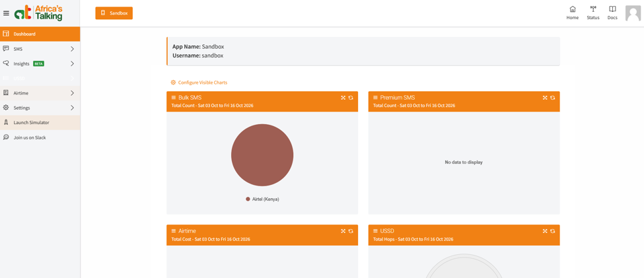Click the SMS chat bubble icon
644x278 pixels.
(x=6, y=48)
